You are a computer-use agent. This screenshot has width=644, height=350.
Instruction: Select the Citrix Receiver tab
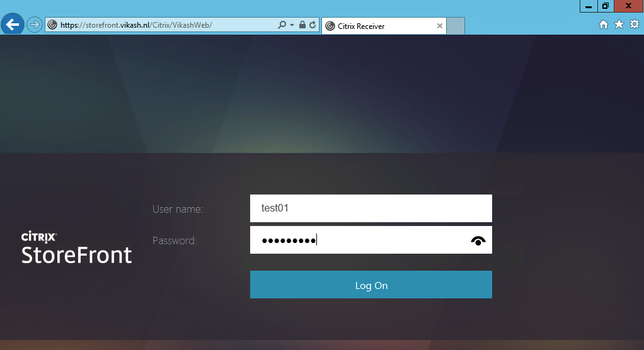[x=384, y=26]
